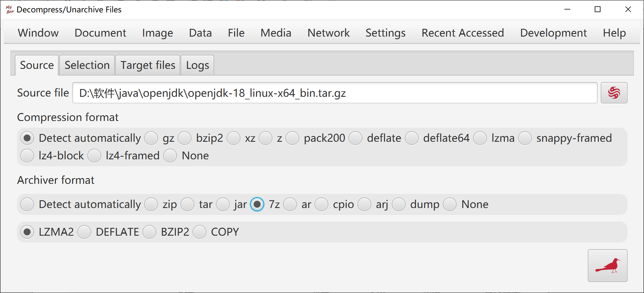Image resolution: width=644 pixels, height=293 pixels.
Task: Open the Window menu
Action: (38, 33)
